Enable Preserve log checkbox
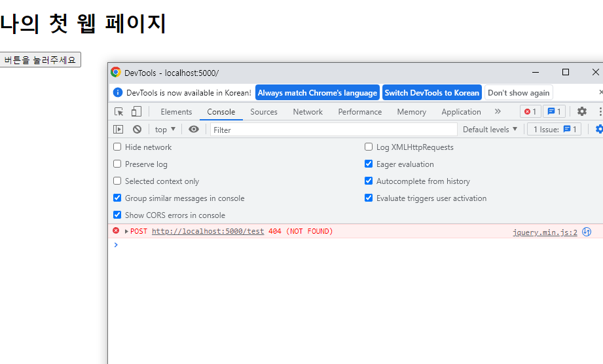 [x=117, y=164]
